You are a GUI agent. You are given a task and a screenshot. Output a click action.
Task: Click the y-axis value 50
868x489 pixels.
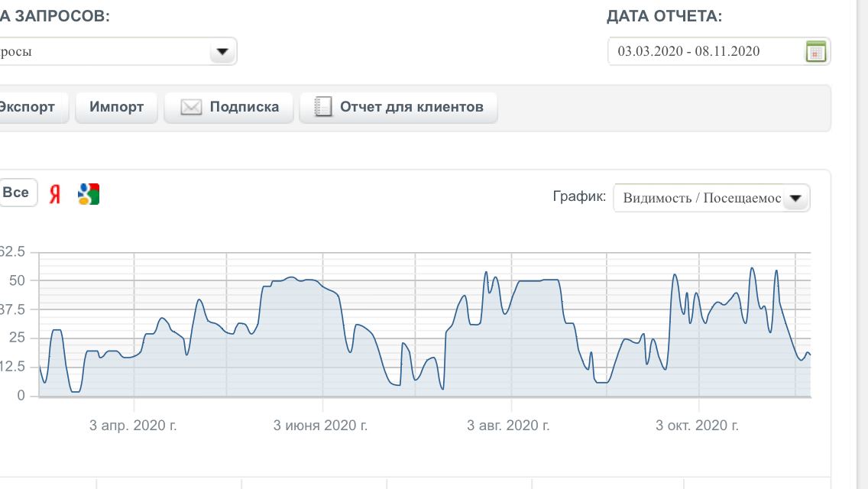[x=17, y=280]
